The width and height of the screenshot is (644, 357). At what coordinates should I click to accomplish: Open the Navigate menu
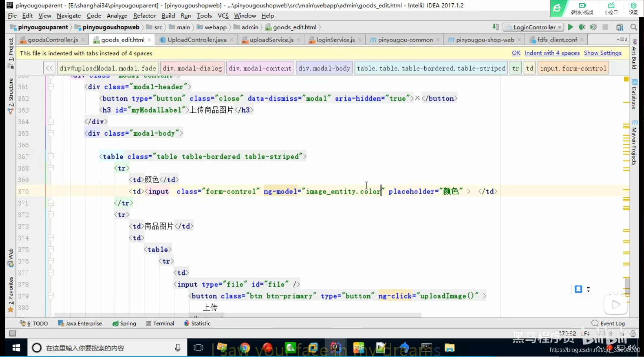[69, 16]
